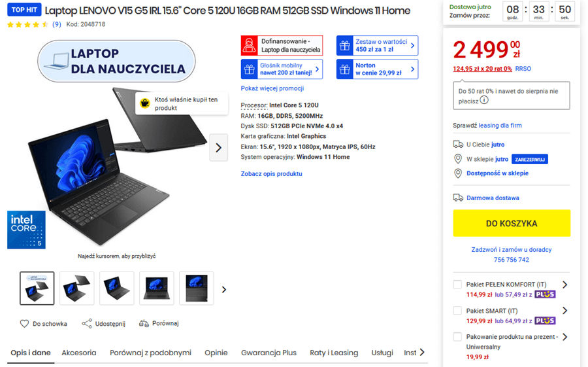Screen dimensions: 588x367
Task: Click the Porównaj compare scales icon
Action: click(x=144, y=323)
